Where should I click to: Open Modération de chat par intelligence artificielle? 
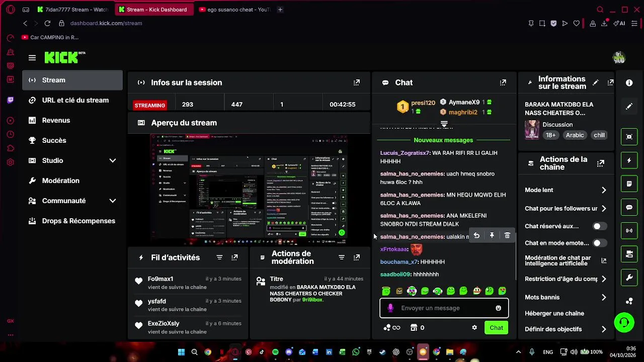point(566,260)
